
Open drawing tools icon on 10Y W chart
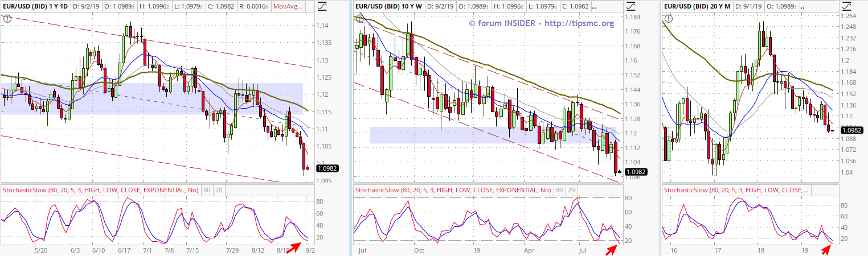click(x=632, y=6)
